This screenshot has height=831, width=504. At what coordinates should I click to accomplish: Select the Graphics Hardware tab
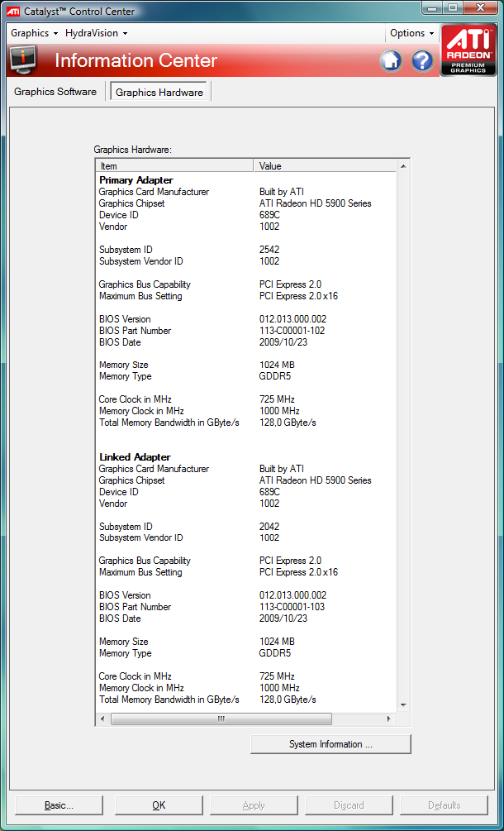tap(159, 93)
